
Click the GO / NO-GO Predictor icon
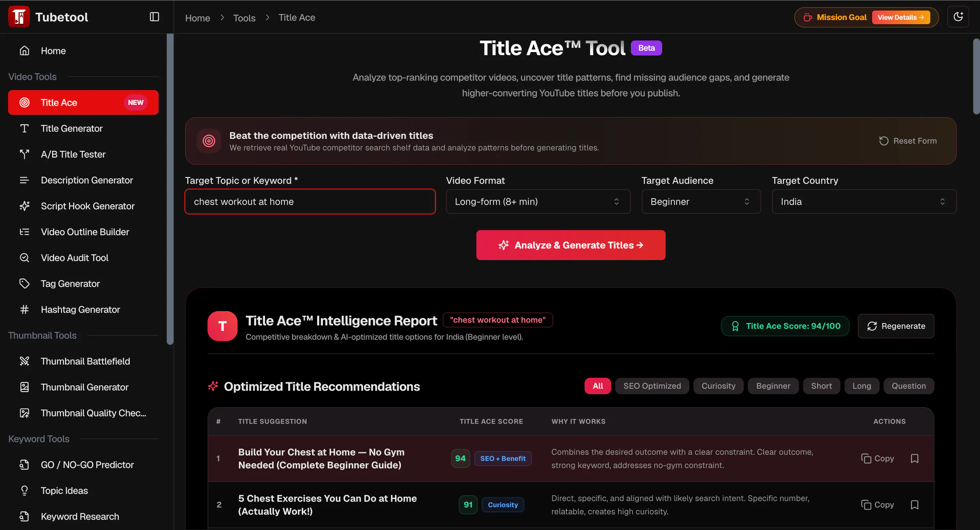(x=24, y=465)
